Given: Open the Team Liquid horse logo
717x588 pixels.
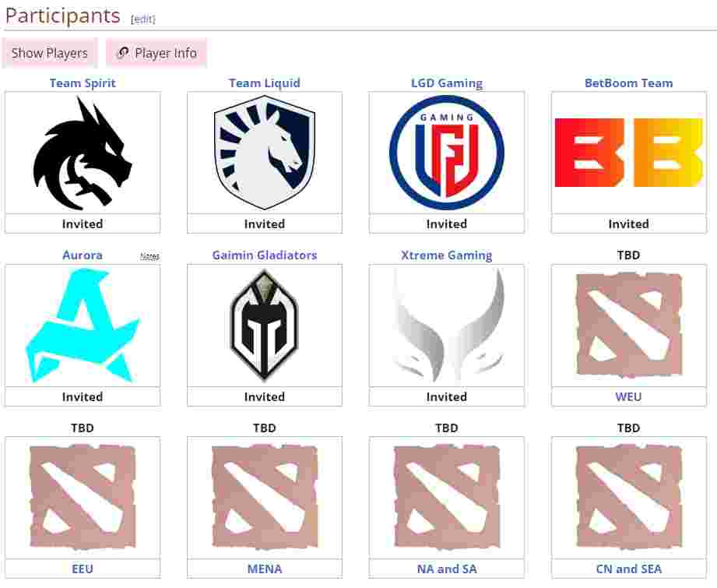Looking at the screenshot, I should 265,153.
